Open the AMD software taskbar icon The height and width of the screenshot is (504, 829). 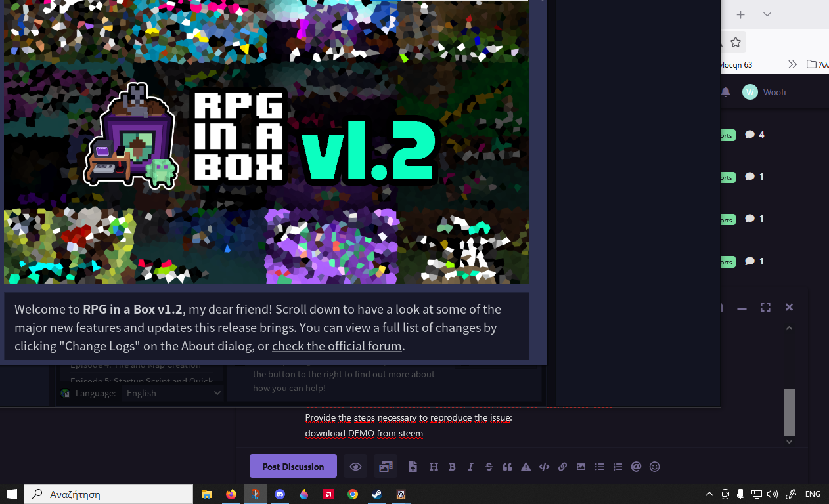click(x=328, y=494)
